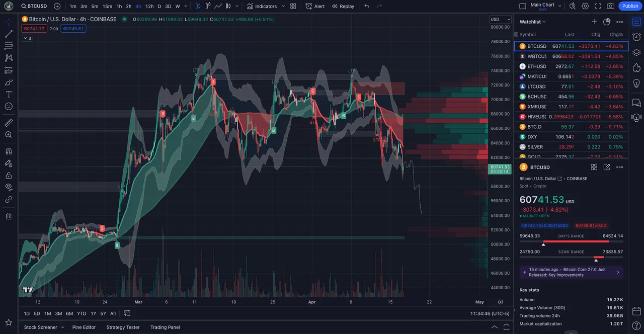Select SILVER row in the watchlist
644x334 pixels.
[571, 147]
